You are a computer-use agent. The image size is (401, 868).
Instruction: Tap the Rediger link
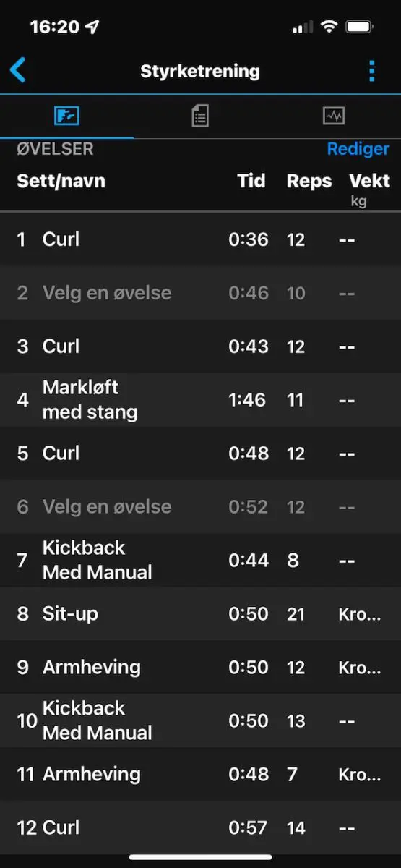358,149
